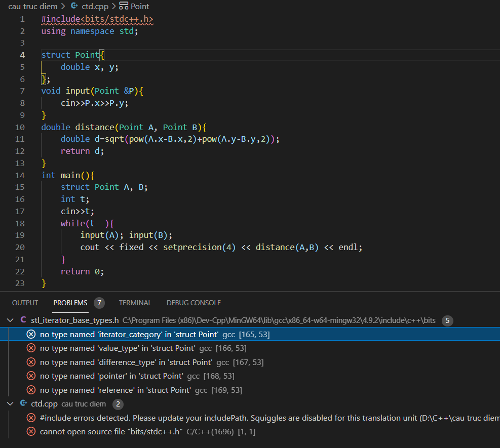This screenshot has width=500, height=448.
Task: Click the problems count badge 7
Action: 99,303
